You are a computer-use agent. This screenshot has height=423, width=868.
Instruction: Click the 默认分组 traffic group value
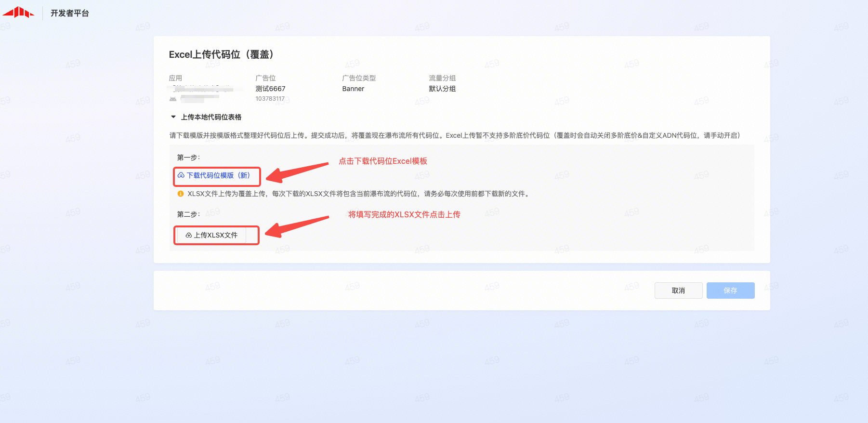click(x=442, y=89)
